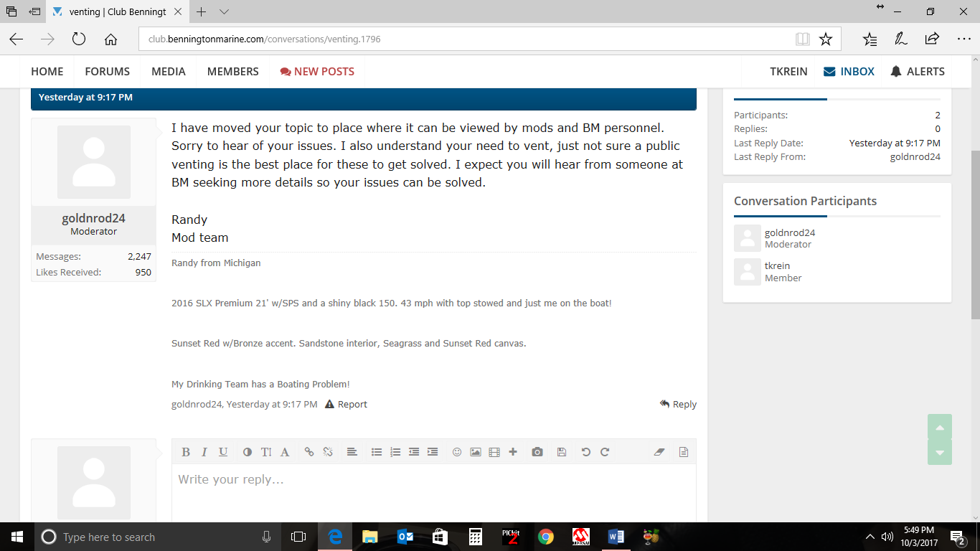Image resolution: width=980 pixels, height=551 pixels.
Task: Undo the last edit in editor
Action: [586, 452]
